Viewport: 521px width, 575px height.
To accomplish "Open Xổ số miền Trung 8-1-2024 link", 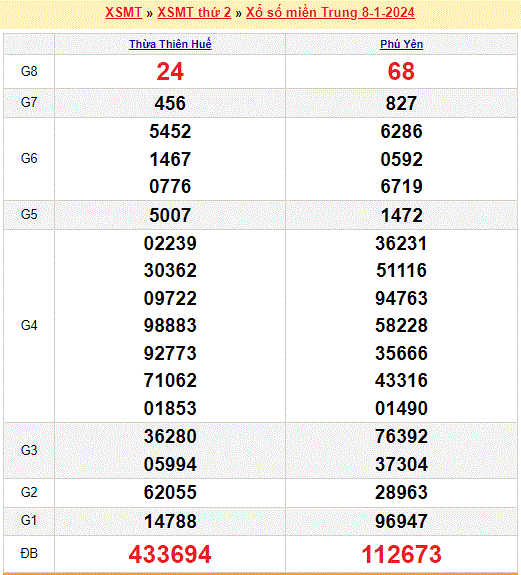I will (330, 12).
